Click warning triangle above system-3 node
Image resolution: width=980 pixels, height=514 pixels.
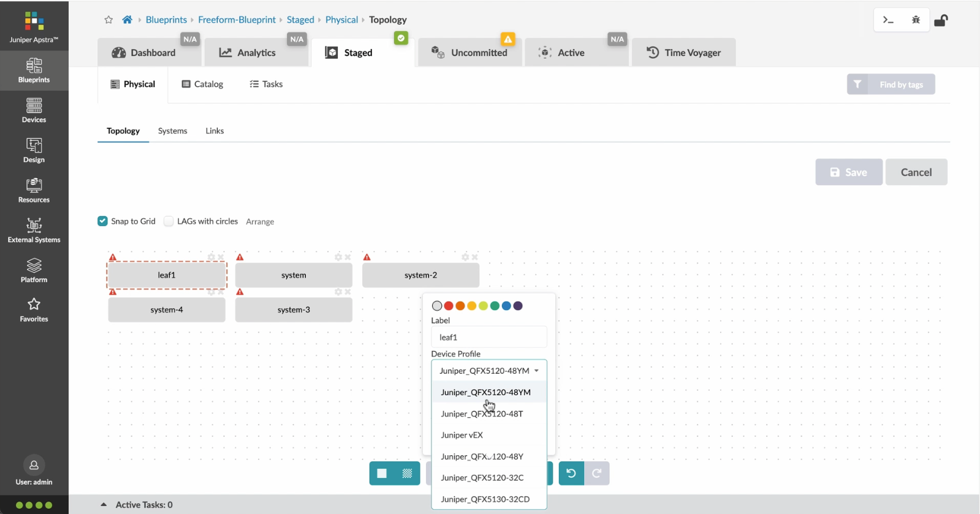click(x=240, y=292)
